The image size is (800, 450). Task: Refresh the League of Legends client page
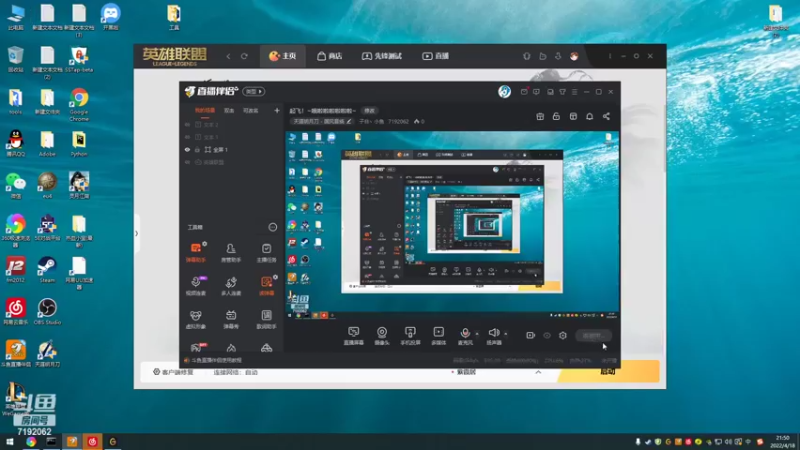(x=244, y=56)
